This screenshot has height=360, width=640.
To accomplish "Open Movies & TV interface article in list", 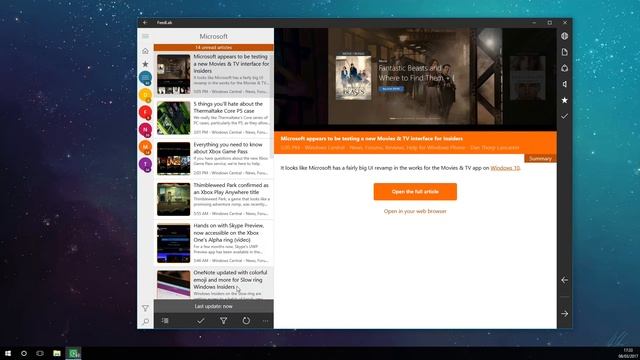I will [x=213, y=74].
